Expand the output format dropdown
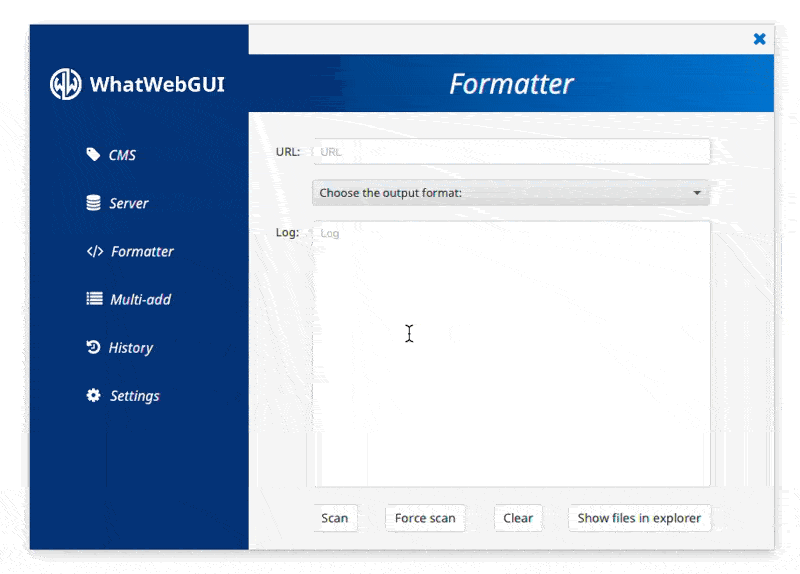The image size is (800, 574). (511, 193)
